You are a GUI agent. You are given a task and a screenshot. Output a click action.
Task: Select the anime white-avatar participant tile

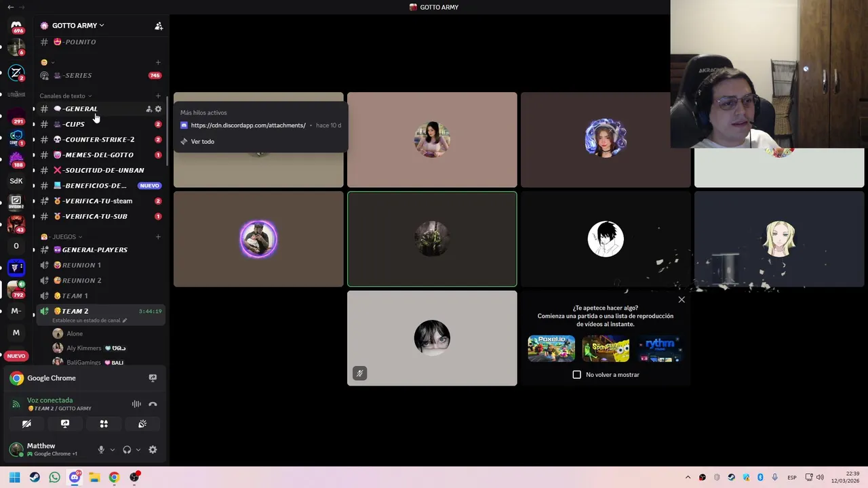[x=606, y=239]
